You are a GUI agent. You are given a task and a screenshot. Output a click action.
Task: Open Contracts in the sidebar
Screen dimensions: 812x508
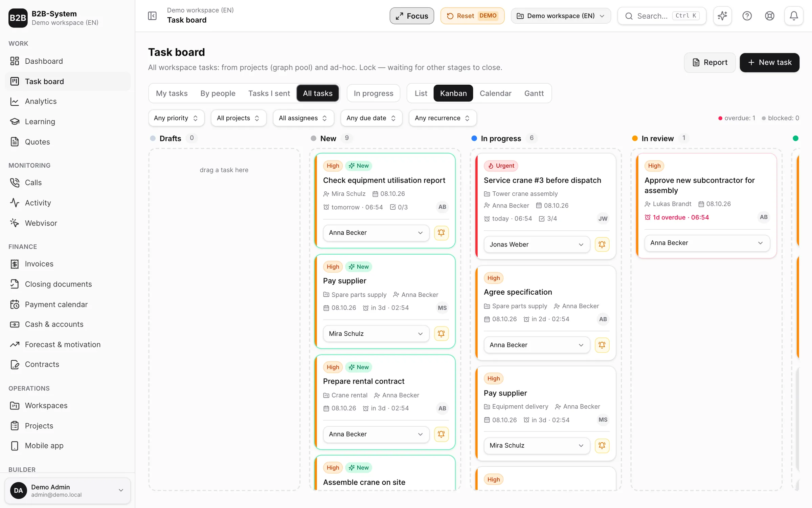click(68, 364)
